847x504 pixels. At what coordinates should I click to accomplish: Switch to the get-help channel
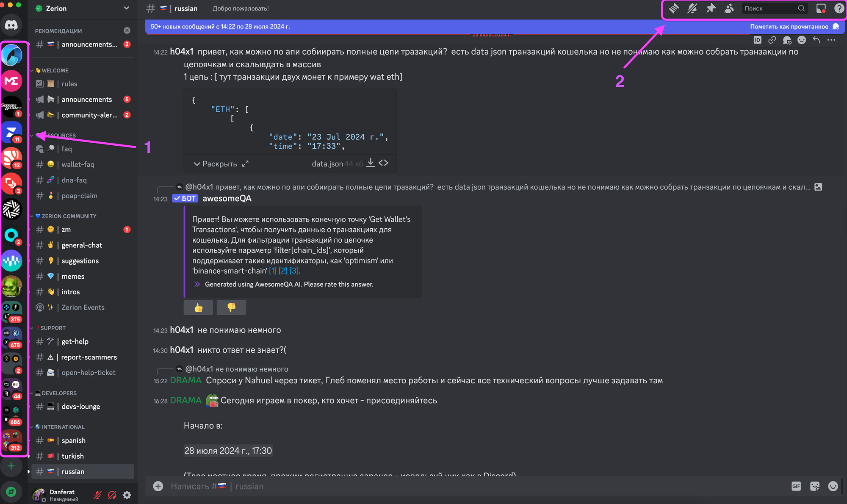[75, 341]
